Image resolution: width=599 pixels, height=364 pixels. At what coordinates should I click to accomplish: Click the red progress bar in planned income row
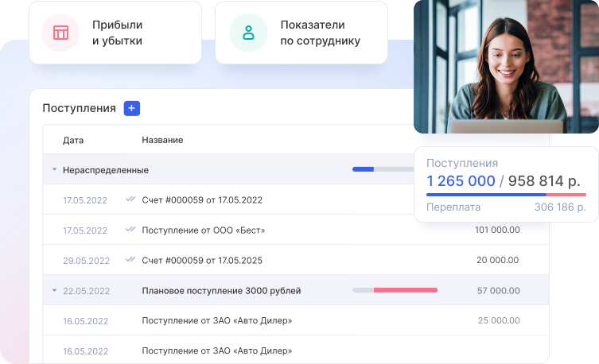pos(404,290)
